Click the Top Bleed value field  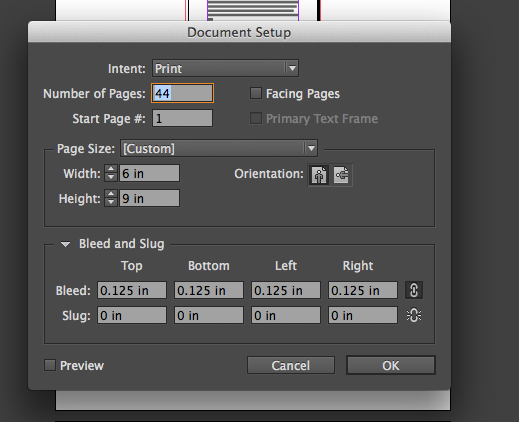point(132,290)
